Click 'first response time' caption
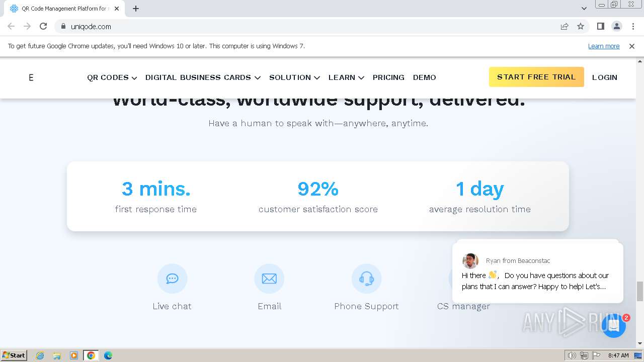 pyautogui.click(x=156, y=209)
